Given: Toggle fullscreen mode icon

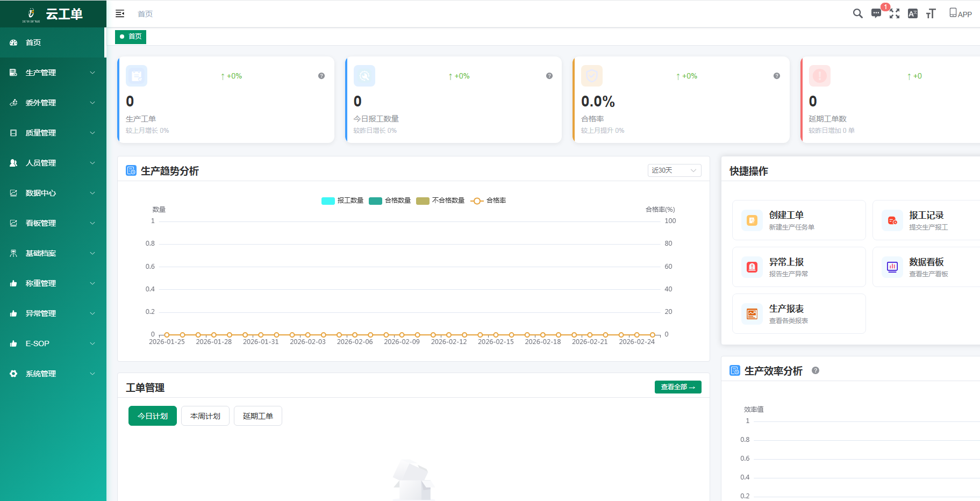Looking at the screenshot, I should coord(895,13).
